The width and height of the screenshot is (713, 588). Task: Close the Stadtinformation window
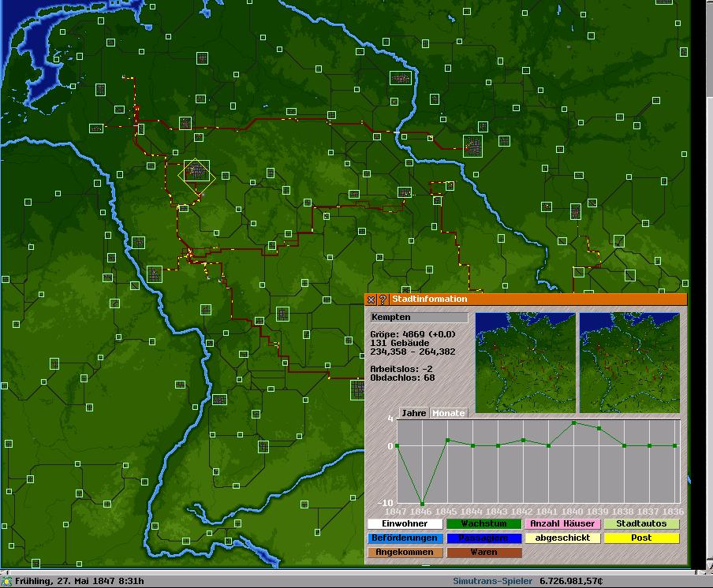pos(372,300)
